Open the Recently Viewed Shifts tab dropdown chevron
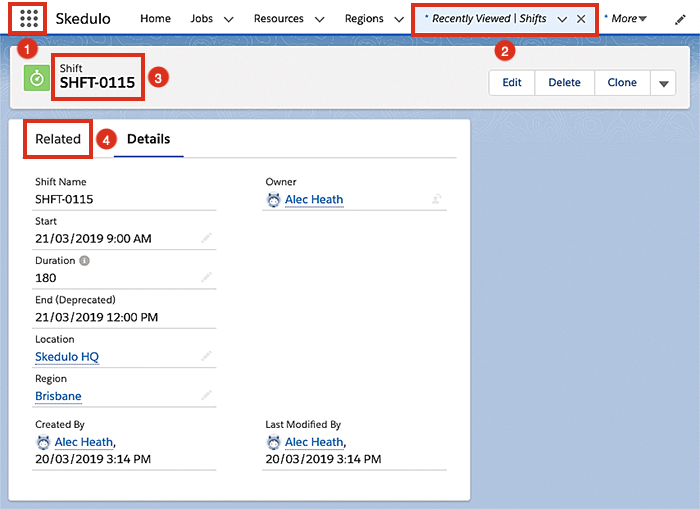 [562, 19]
